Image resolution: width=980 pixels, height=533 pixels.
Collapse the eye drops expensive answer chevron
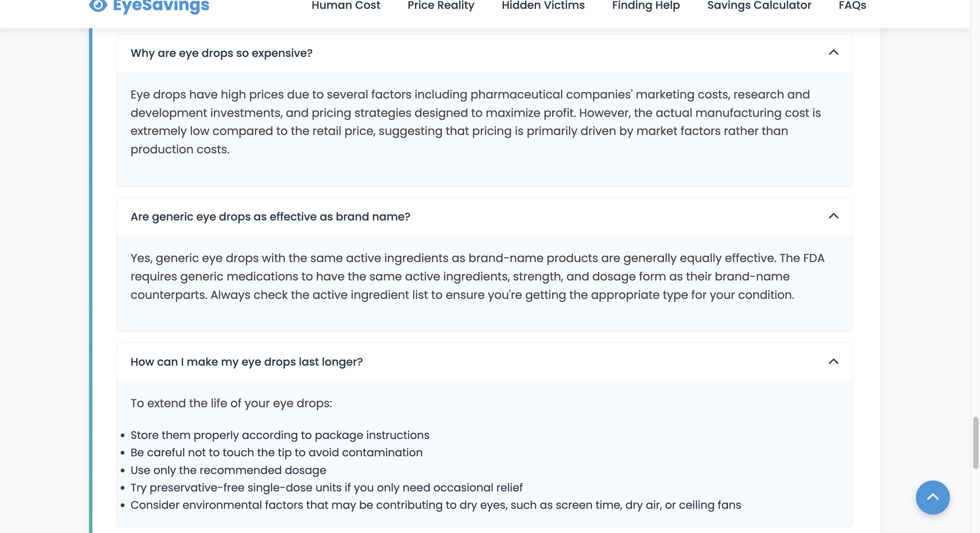click(x=833, y=53)
